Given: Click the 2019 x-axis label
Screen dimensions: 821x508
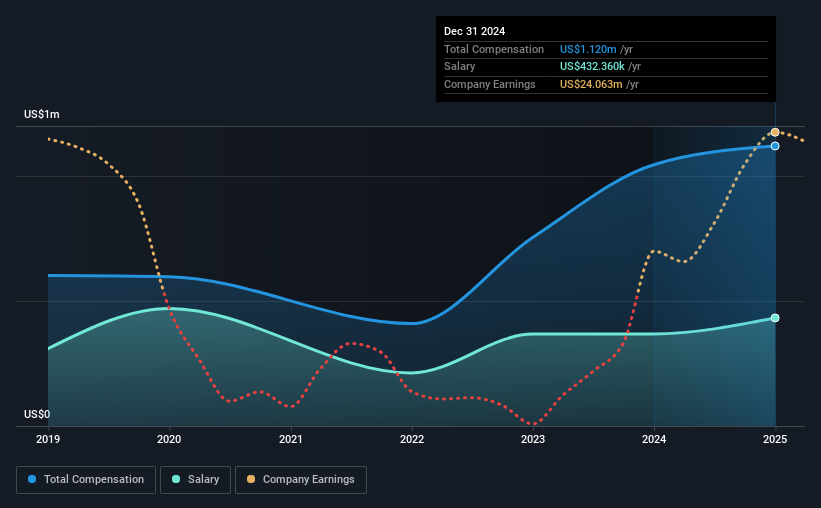Looking at the screenshot, I should (x=48, y=439).
